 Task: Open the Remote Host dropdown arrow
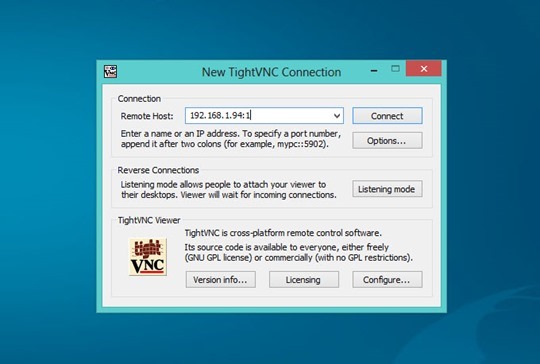337,116
